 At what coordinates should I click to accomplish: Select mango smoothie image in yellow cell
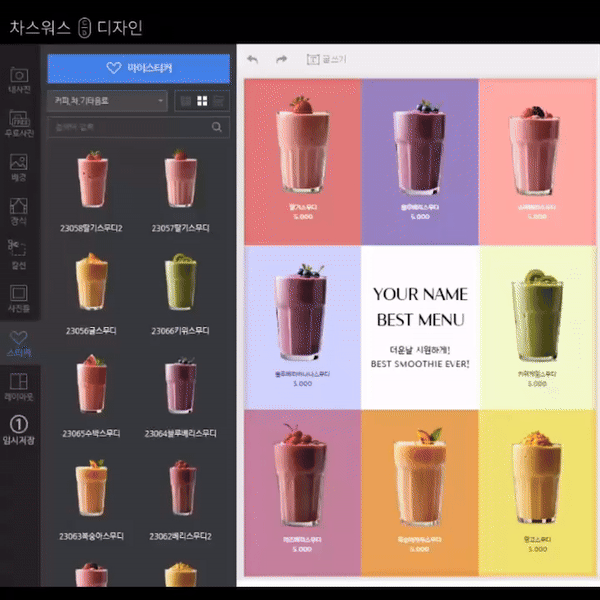[536, 477]
